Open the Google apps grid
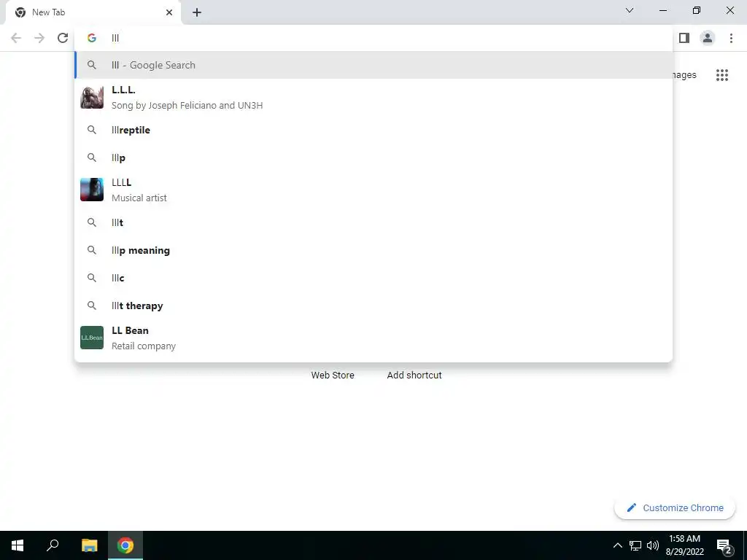Image resolution: width=747 pixels, height=560 pixels. (x=722, y=75)
